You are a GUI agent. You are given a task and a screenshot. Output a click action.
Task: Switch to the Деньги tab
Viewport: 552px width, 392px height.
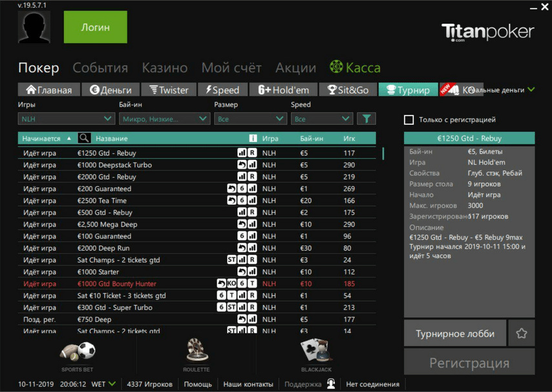111,90
